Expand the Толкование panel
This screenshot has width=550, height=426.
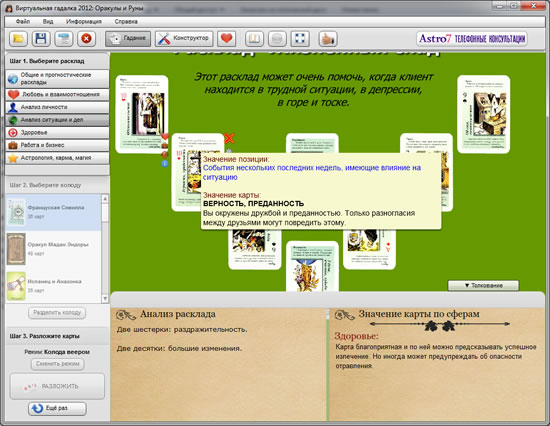point(483,285)
